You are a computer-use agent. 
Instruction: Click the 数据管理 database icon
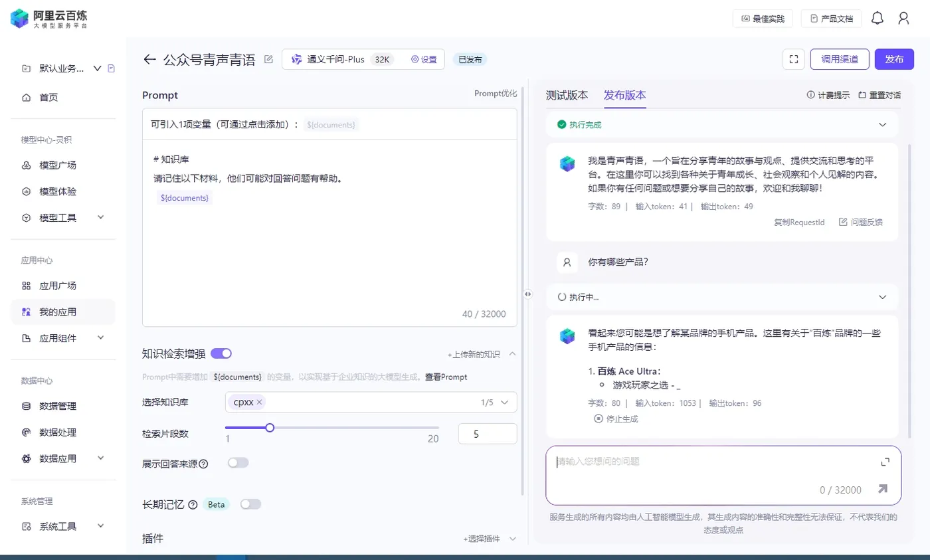tap(27, 406)
